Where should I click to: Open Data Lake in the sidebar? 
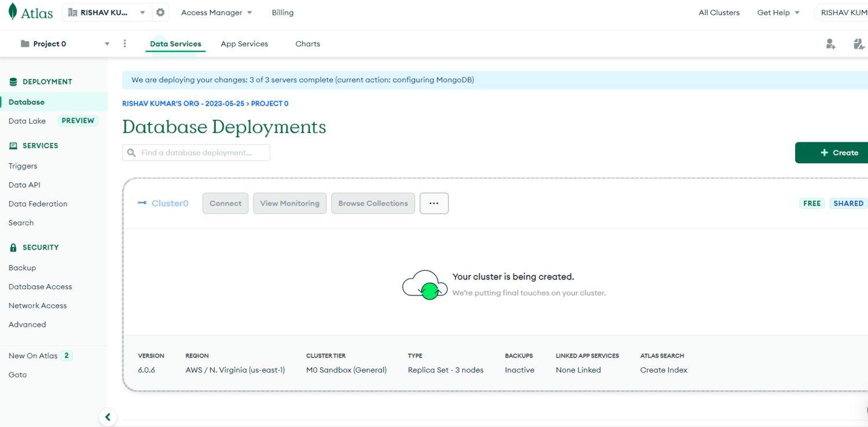(27, 121)
